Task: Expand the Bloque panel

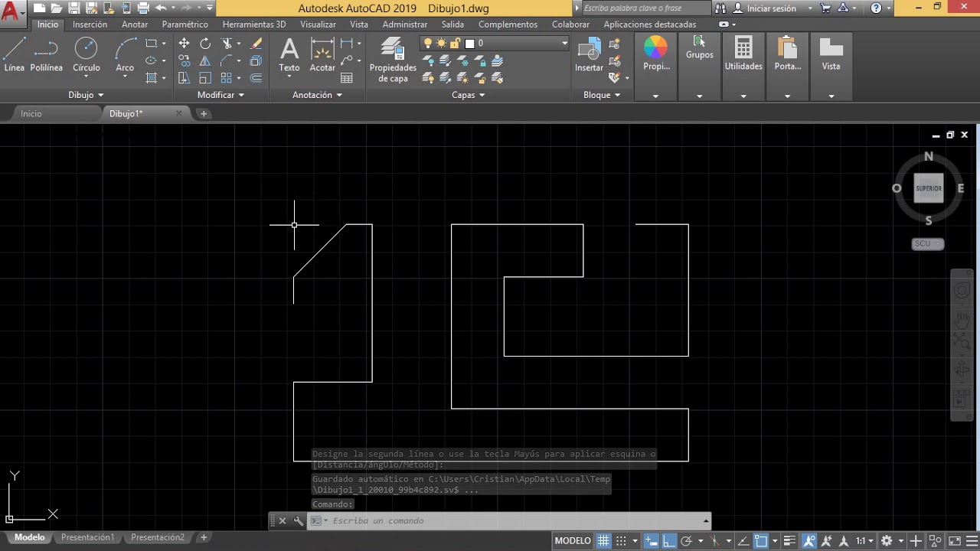Action: [602, 95]
